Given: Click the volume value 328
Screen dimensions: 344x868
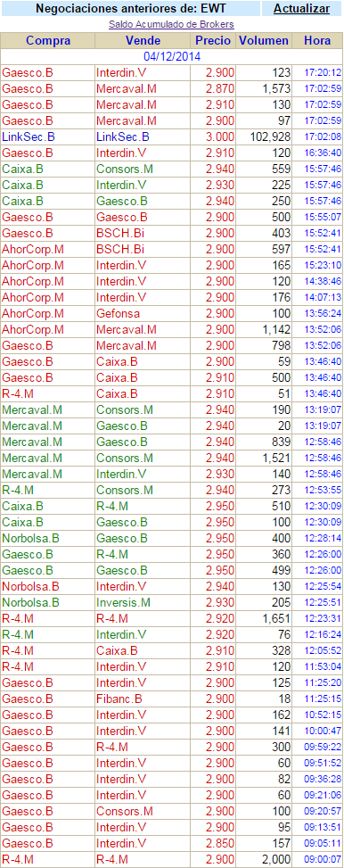Looking at the screenshot, I should (x=282, y=650).
